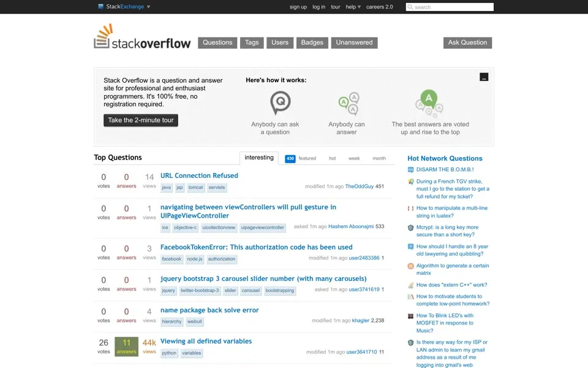
Task: Open the StackExchange network dropdown arrow
Action: 148,7
